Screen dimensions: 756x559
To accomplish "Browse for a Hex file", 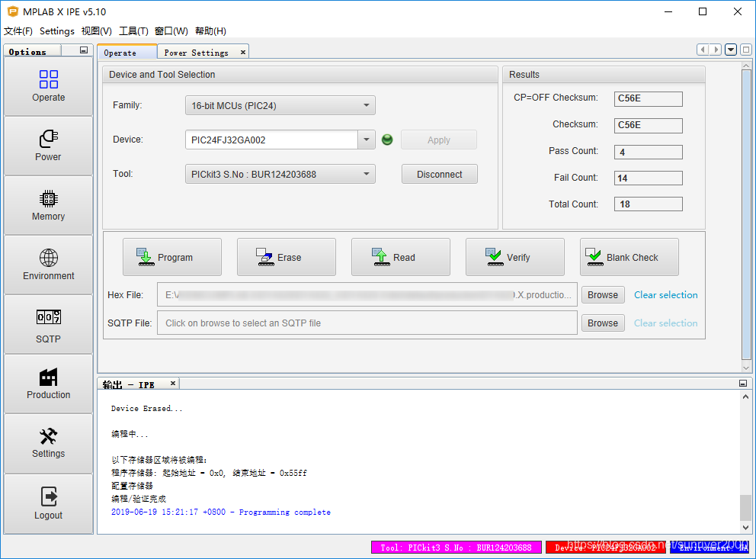I will click(603, 294).
